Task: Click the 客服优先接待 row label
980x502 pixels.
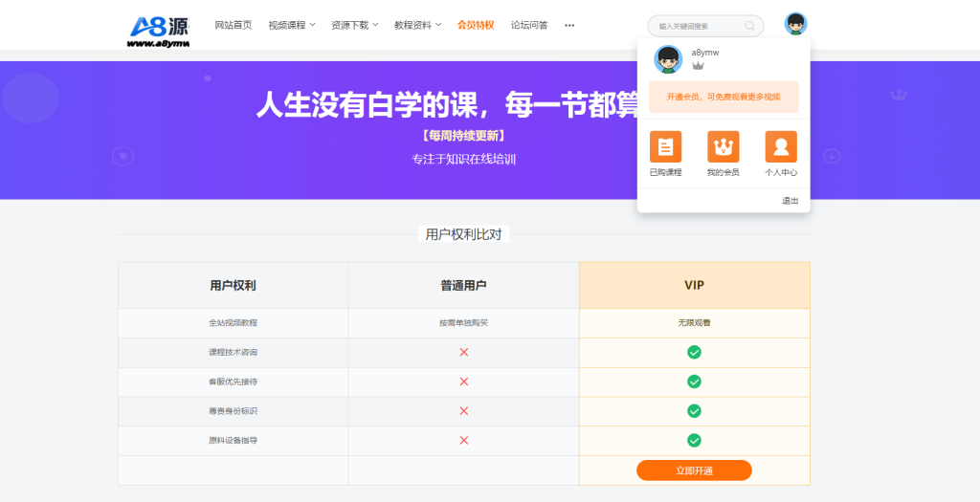Action: (x=234, y=382)
